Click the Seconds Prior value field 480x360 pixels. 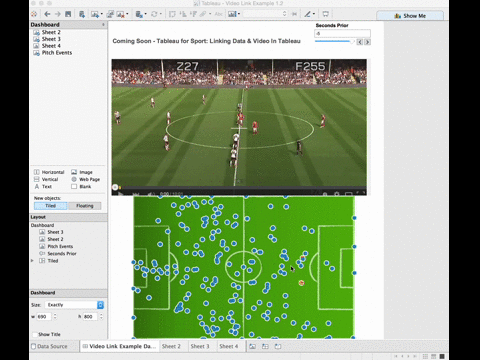pyautogui.click(x=342, y=33)
